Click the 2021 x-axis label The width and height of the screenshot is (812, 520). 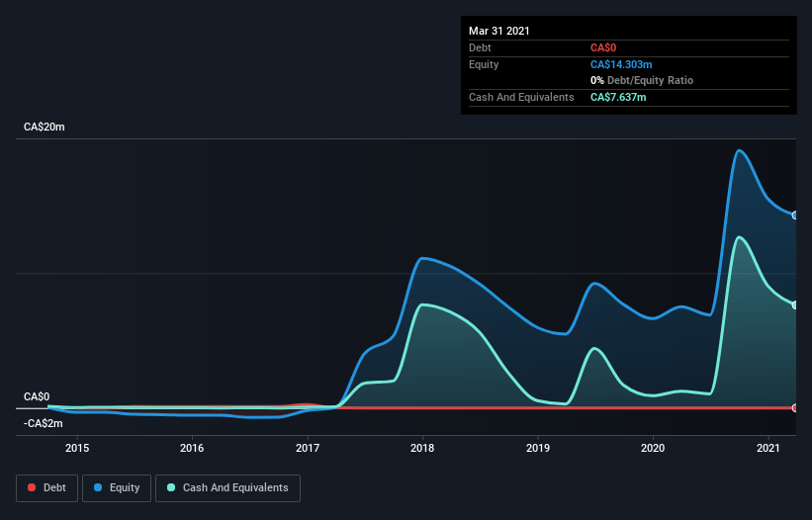[767, 448]
